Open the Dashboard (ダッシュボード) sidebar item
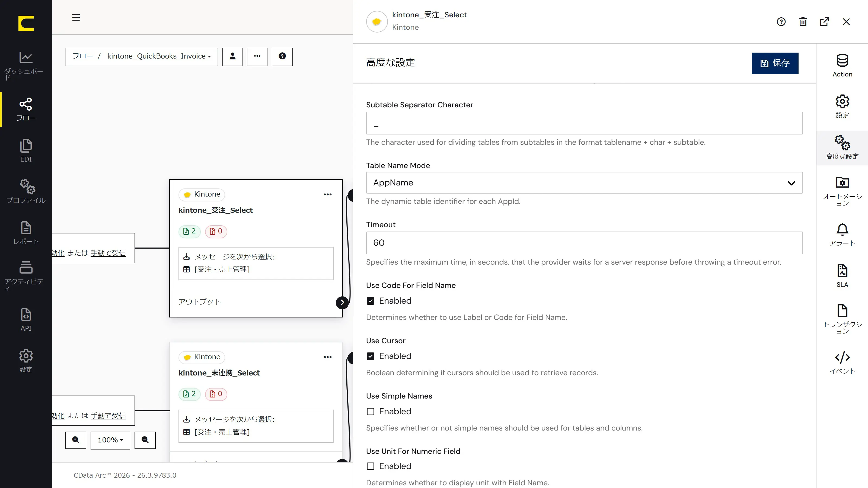Screen dimensions: 868x488 click(x=26, y=66)
